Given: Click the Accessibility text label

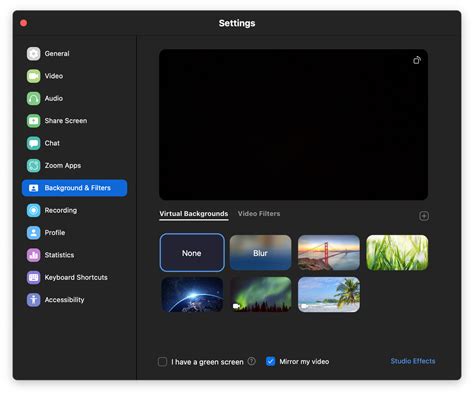Looking at the screenshot, I should click(64, 300).
